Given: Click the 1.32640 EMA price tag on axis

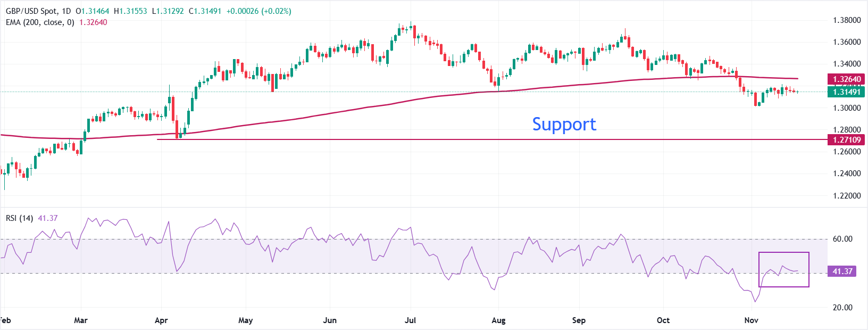Looking at the screenshot, I should click(846, 79).
